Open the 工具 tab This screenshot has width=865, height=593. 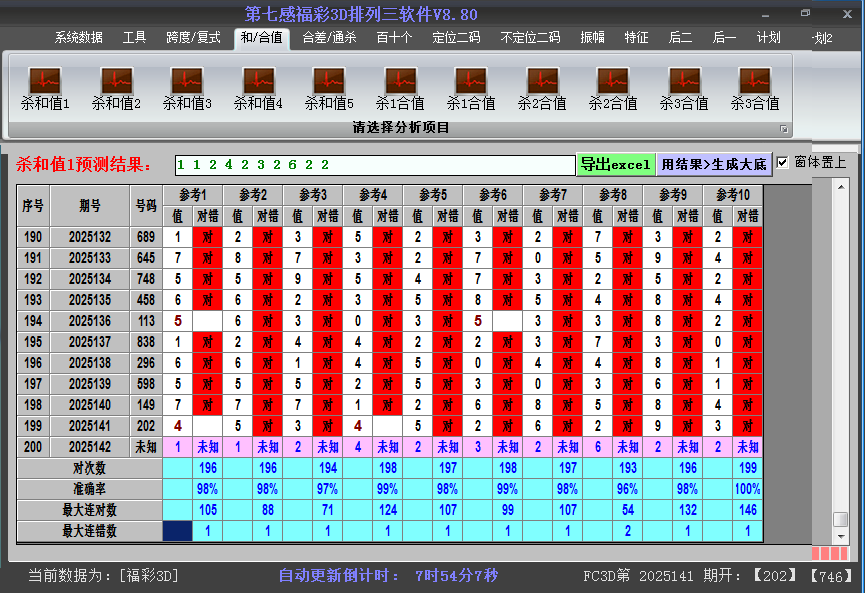(x=134, y=38)
